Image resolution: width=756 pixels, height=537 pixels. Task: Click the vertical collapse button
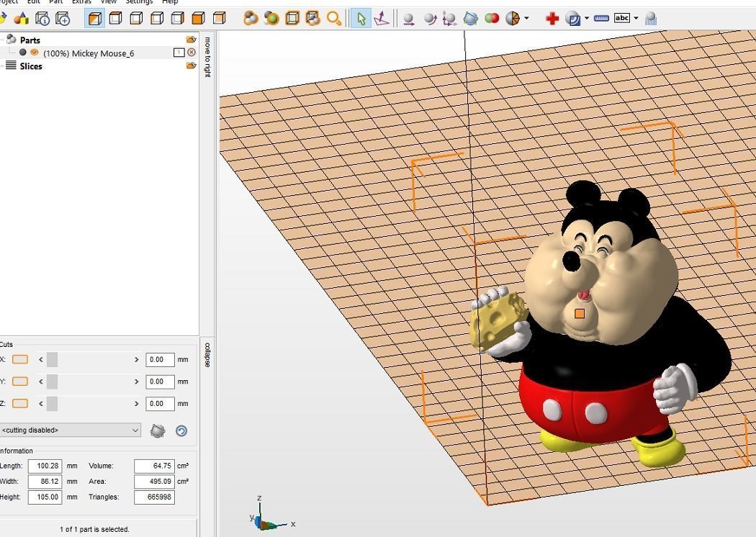click(x=207, y=354)
